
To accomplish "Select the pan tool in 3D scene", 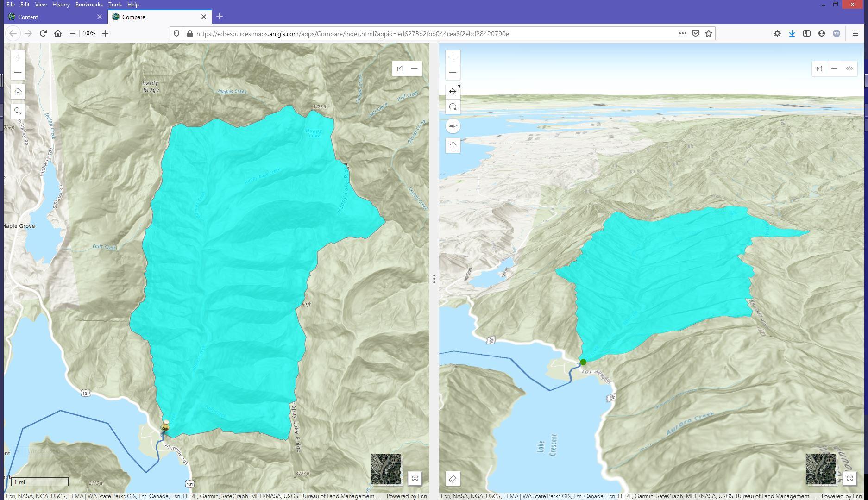I will [x=453, y=92].
